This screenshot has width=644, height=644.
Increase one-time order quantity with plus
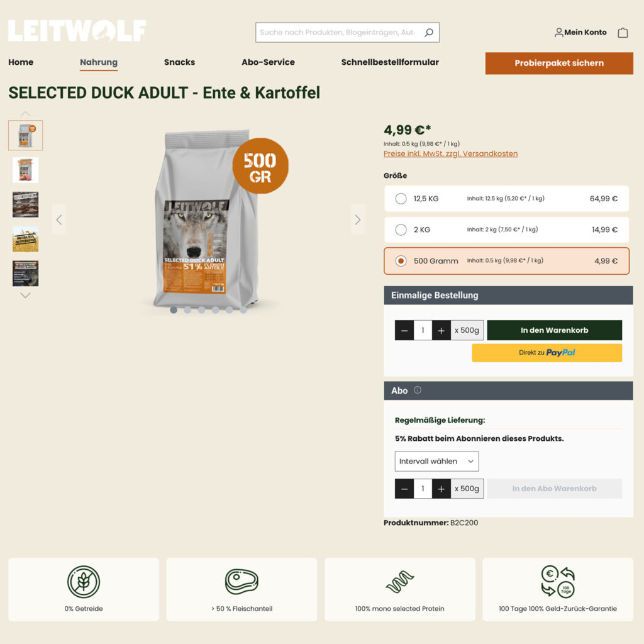(441, 330)
